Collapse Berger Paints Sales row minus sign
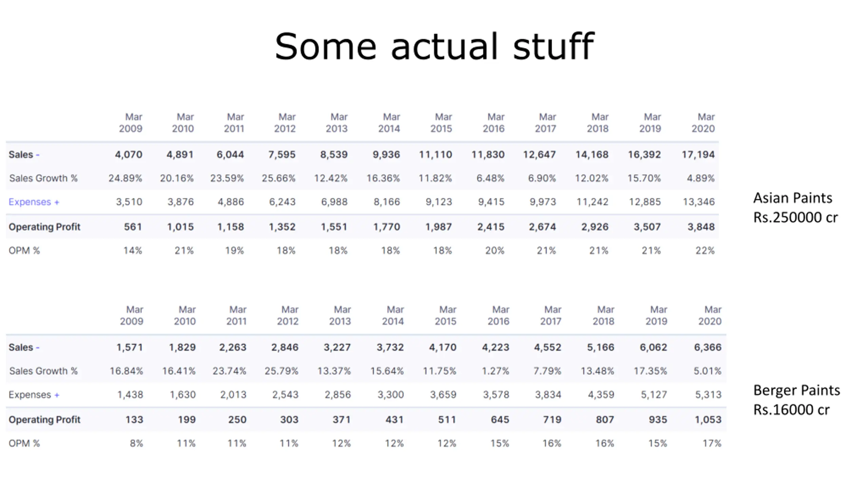 [x=38, y=348]
